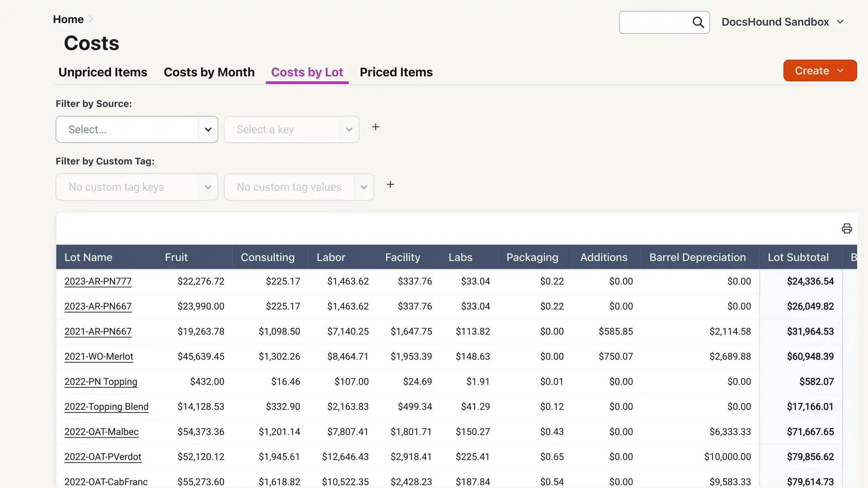Switch to the Costs by Month tab

[x=209, y=72]
